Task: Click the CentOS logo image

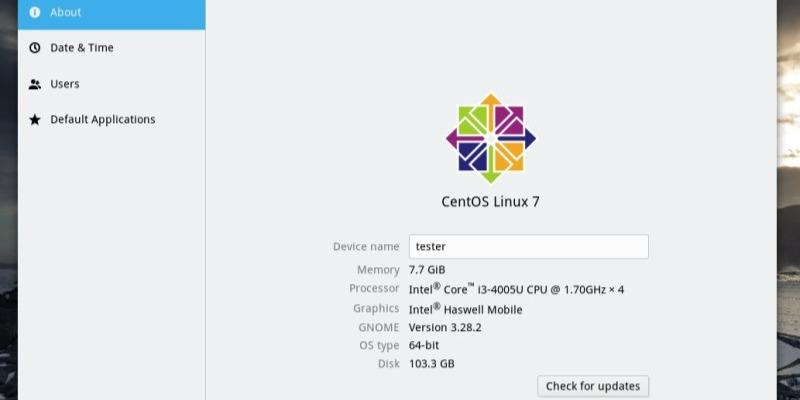Action: (491, 138)
